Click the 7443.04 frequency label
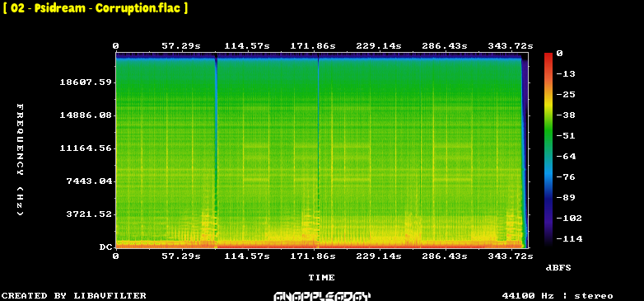This screenshot has width=644, height=301. pos(89,181)
